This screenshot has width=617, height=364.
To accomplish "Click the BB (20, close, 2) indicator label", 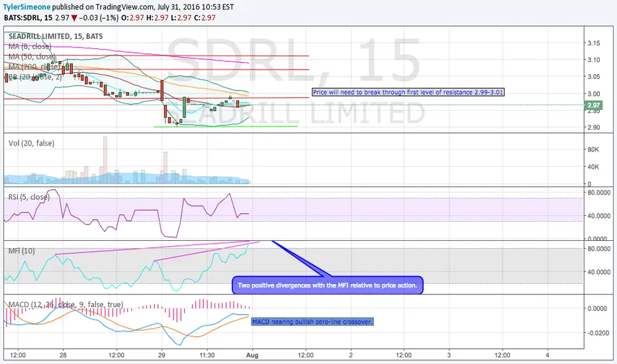I will point(35,77).
